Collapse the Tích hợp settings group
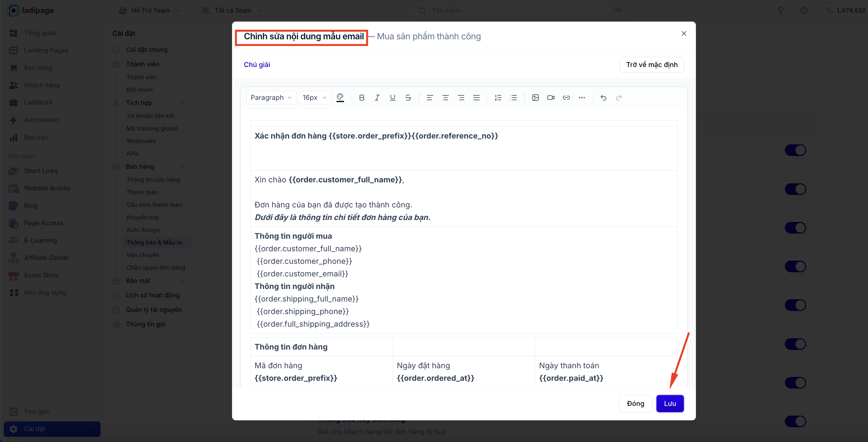Image resolution: width=868 pixels, height=442 pixels. click(x=183, y=103)
